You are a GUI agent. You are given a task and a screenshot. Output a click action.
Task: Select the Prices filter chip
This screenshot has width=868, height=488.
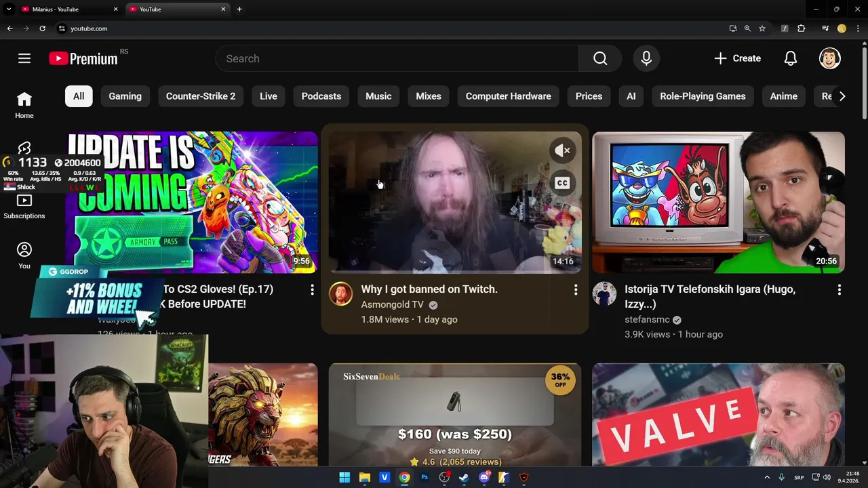[589, 96]
